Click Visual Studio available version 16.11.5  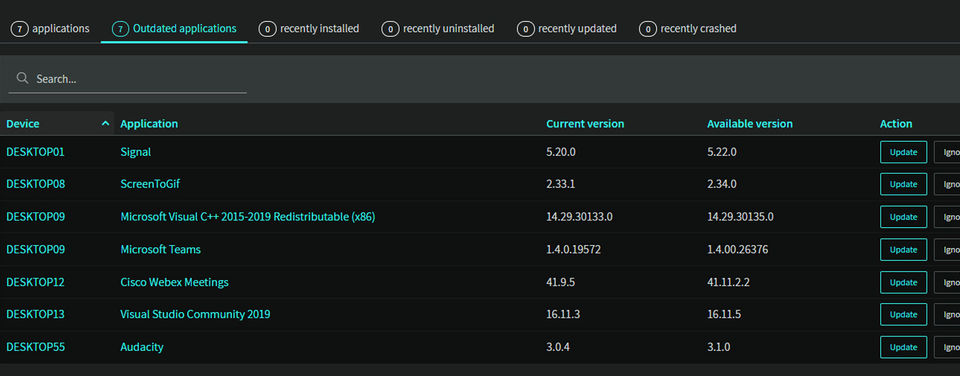pyautogui.click(x=724, y=314)
